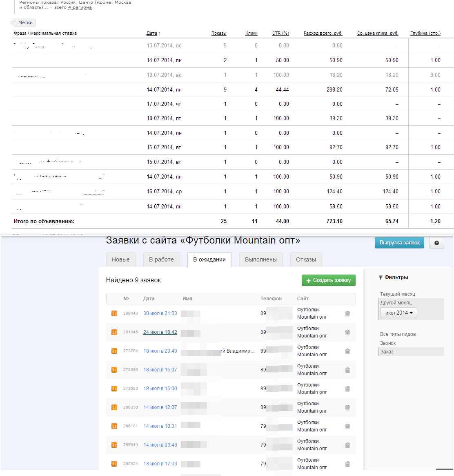Filter leads by Звонок
This screenshot has width=454, height=476.
[388, 343]
